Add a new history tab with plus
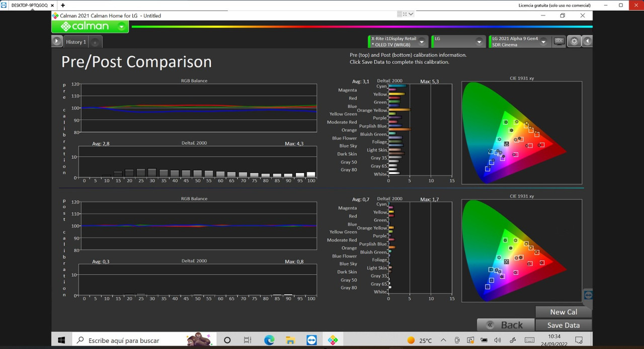The width and height of the screenshot is (644, 349). coord(95,42)
